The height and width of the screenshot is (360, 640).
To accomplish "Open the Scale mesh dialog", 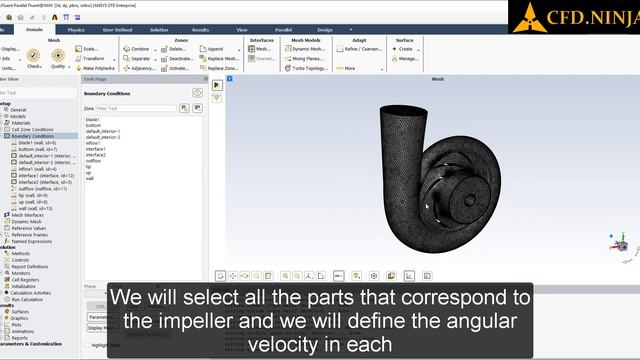I will [x=86, y=49].
